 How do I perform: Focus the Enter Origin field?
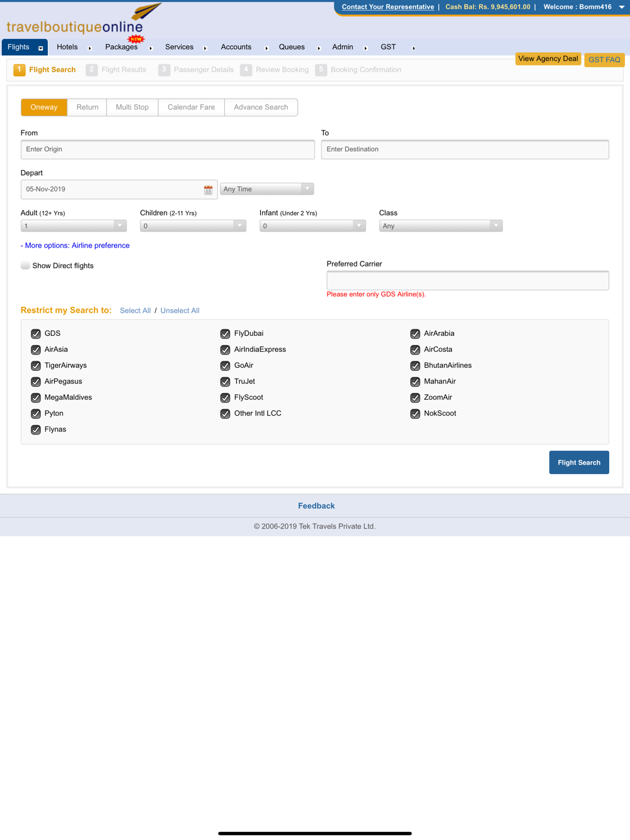click(168, 150)
